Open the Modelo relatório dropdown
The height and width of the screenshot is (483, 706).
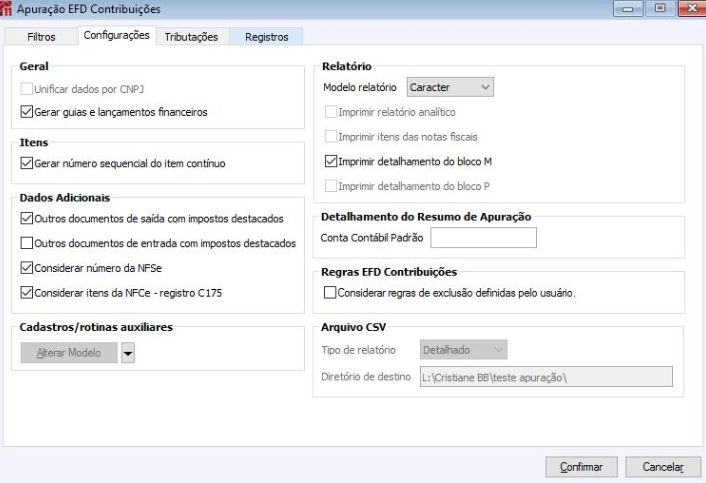[450, 87]
